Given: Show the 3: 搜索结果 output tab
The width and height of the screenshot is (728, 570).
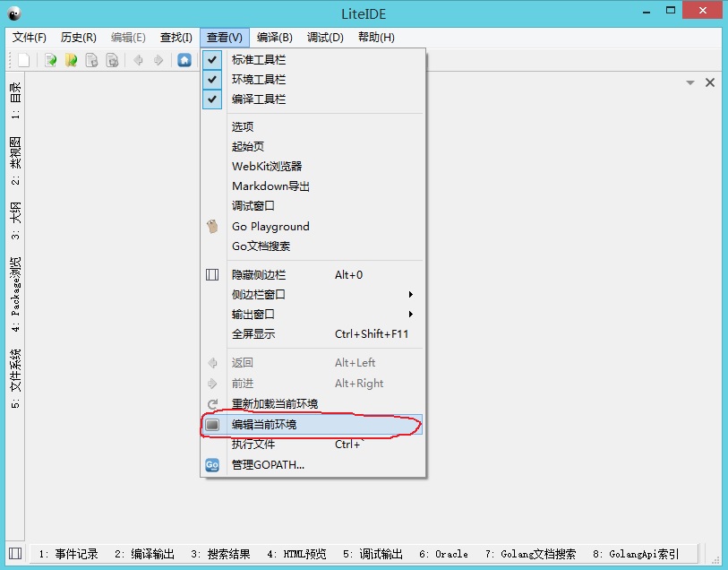Looking at the screenshot, I should click(x=220, y=554).
